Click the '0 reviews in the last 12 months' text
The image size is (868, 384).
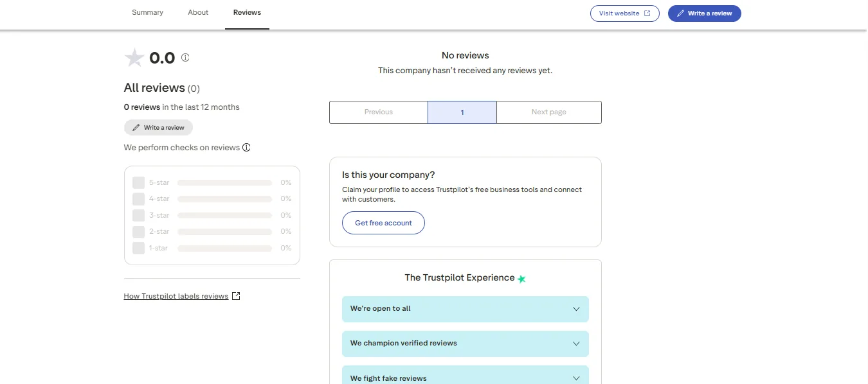point(182,107)
